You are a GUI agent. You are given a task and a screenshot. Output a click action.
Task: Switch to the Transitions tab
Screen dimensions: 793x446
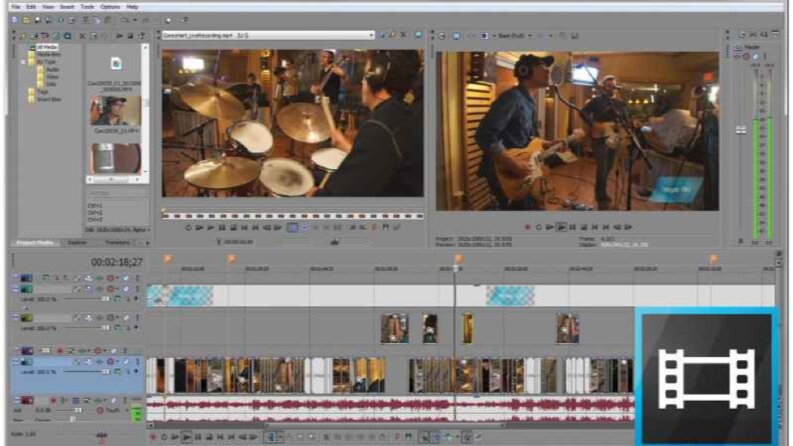117,243
